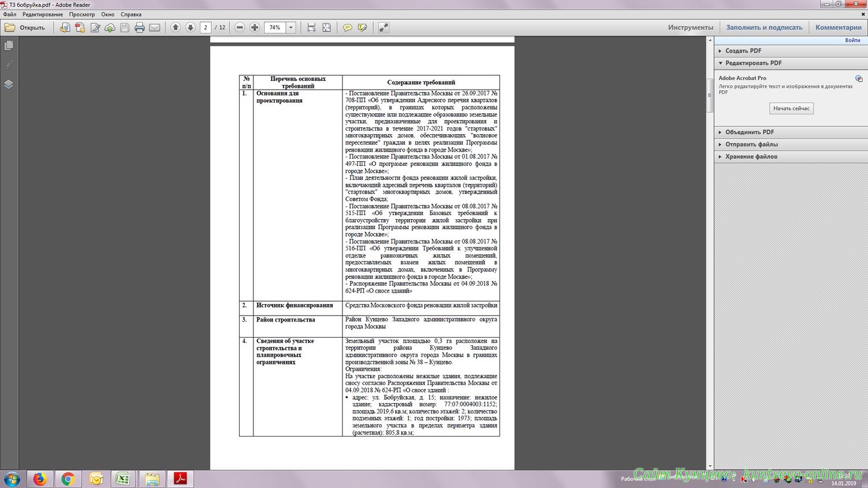This screenshot has width=868, height=488.
Task: Click 'Сведения об участке строительства' cell
Action: point(297,387)
